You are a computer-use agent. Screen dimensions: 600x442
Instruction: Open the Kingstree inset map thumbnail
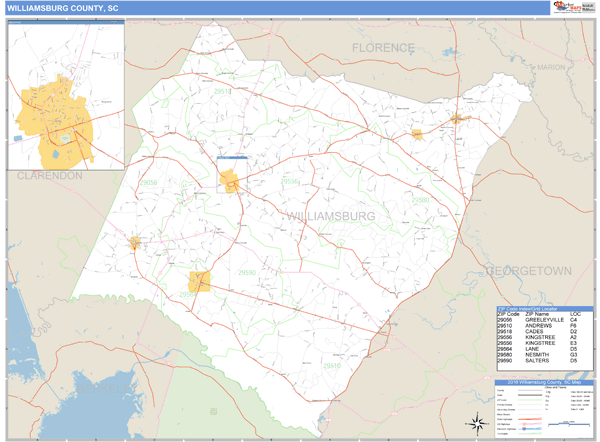coord(66,95)
